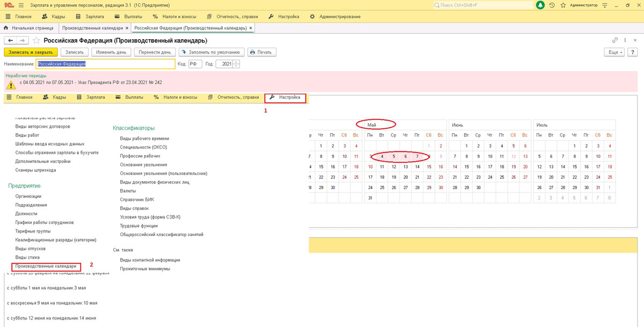
Task: Open Шаблоны ввода исходных данных
Action: 50,144
